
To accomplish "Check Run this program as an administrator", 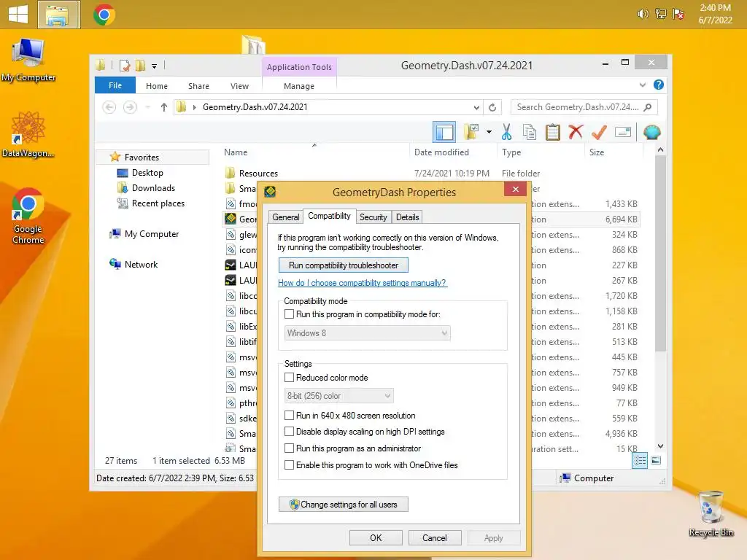I will point(289,448).
